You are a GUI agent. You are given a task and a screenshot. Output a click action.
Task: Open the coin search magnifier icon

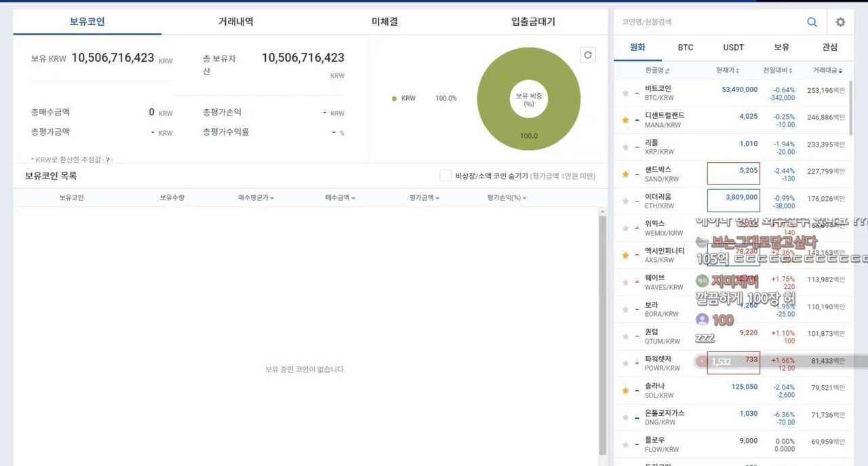pos(812,22)
